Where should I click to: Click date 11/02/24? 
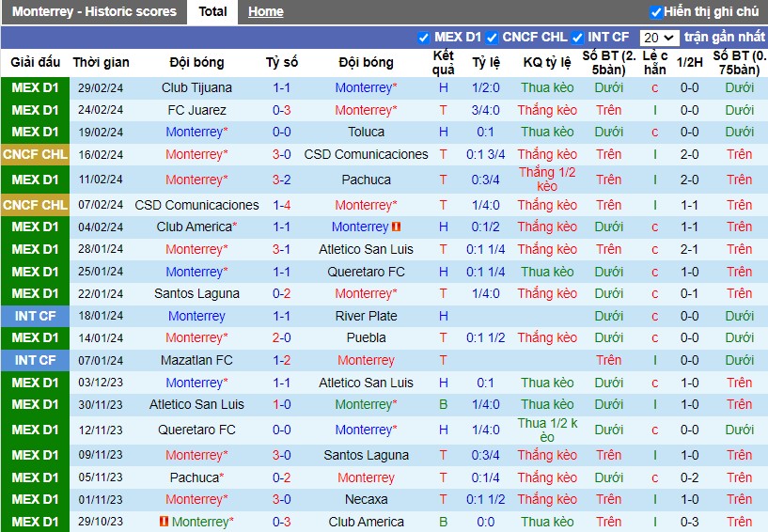pyautogui.click(x=101, y=180)
